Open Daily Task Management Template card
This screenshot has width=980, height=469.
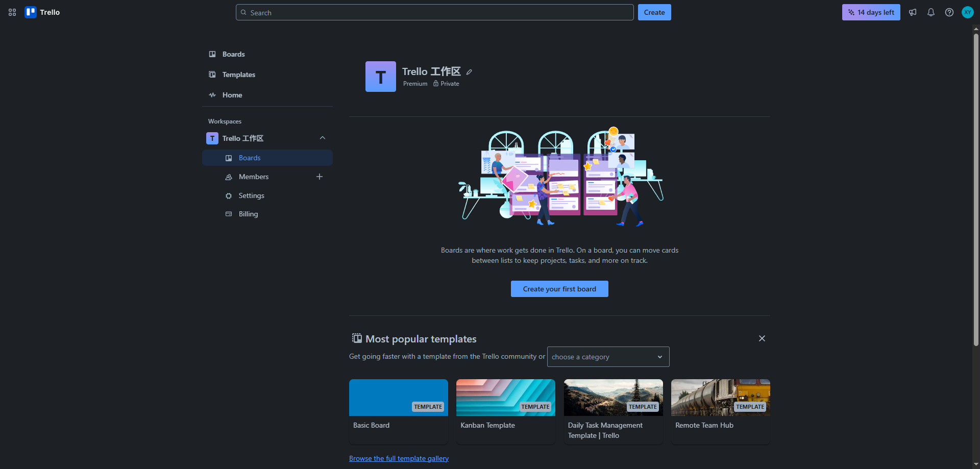click(x=614, y=411)
